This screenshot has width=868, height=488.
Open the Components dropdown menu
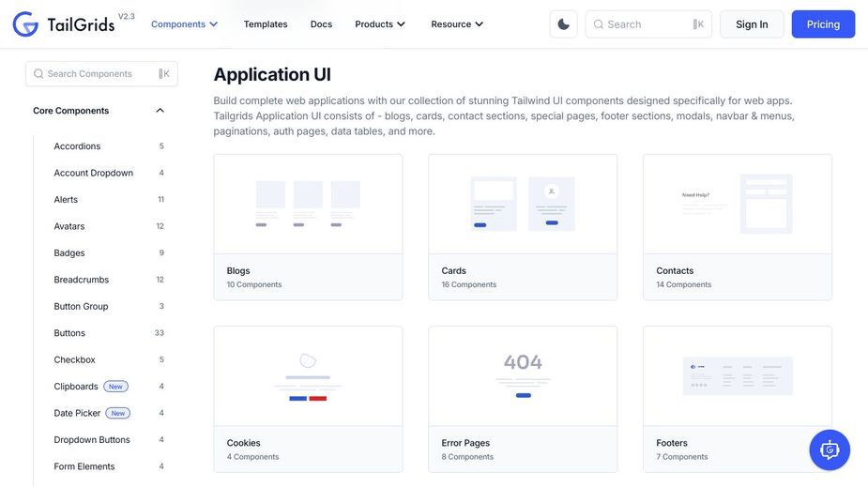click(184, 24)
